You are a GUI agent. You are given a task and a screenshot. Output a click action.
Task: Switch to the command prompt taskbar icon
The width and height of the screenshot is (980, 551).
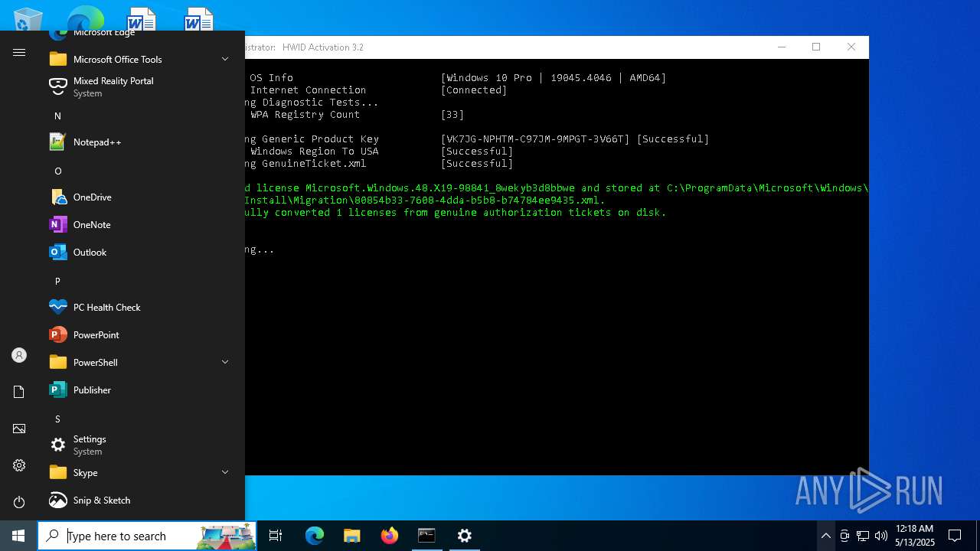coord(427,536)
